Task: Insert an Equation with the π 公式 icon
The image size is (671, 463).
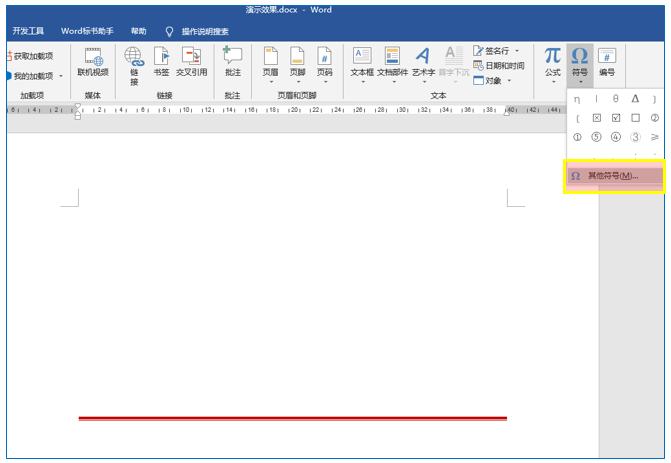Action: [552, 62]
